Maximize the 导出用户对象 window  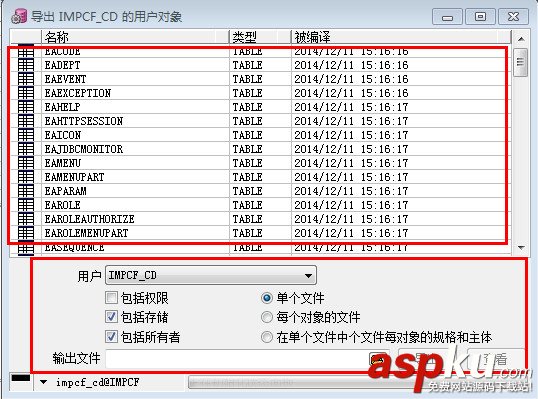[x=480, y=16]
